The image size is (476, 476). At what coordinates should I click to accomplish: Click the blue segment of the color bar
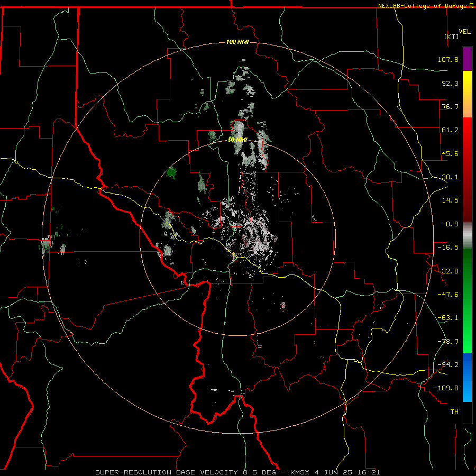click(467, 377)
